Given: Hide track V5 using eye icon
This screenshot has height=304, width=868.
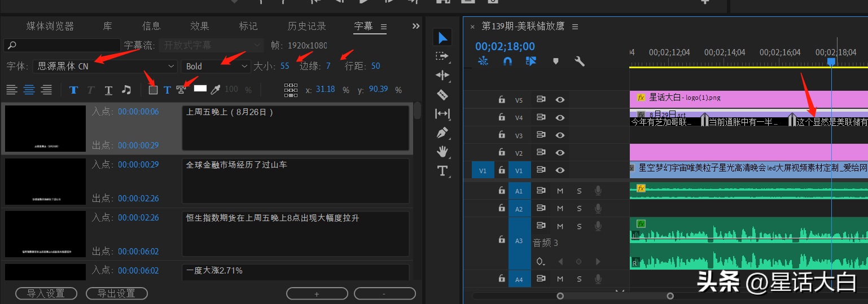Looking at the screenshot, I should click(560, 100).
